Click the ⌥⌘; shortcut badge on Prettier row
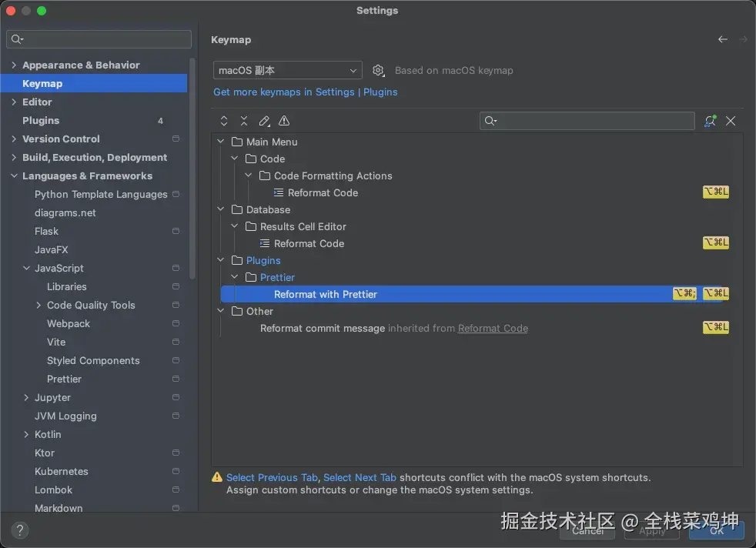The width and height of the screenshot is (756, 548). 684,293
